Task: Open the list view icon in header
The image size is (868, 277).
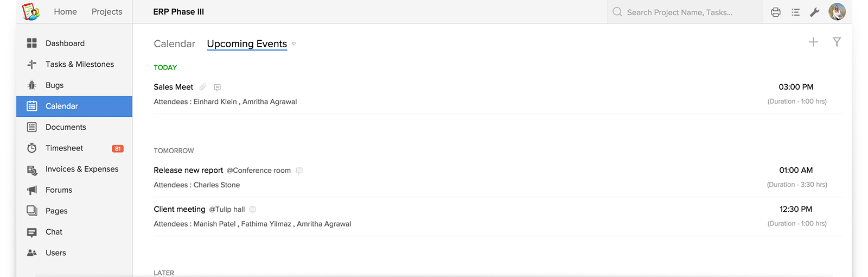Action: click(x=795, y=12)
